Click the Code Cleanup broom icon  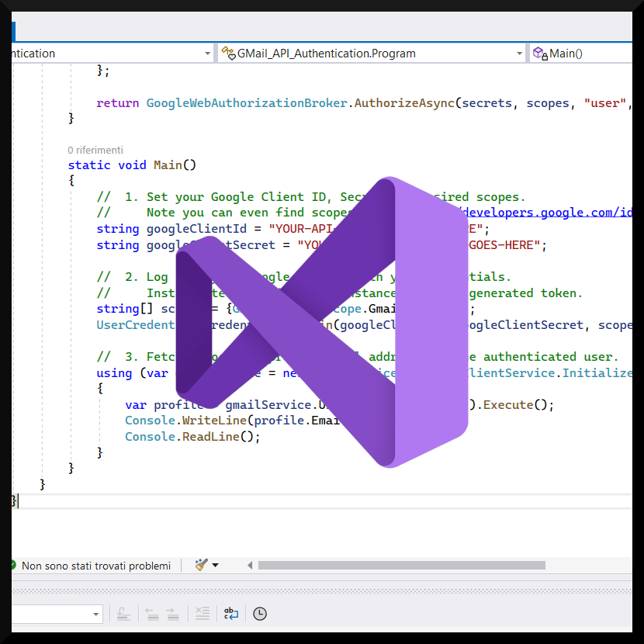pos(202,564)
